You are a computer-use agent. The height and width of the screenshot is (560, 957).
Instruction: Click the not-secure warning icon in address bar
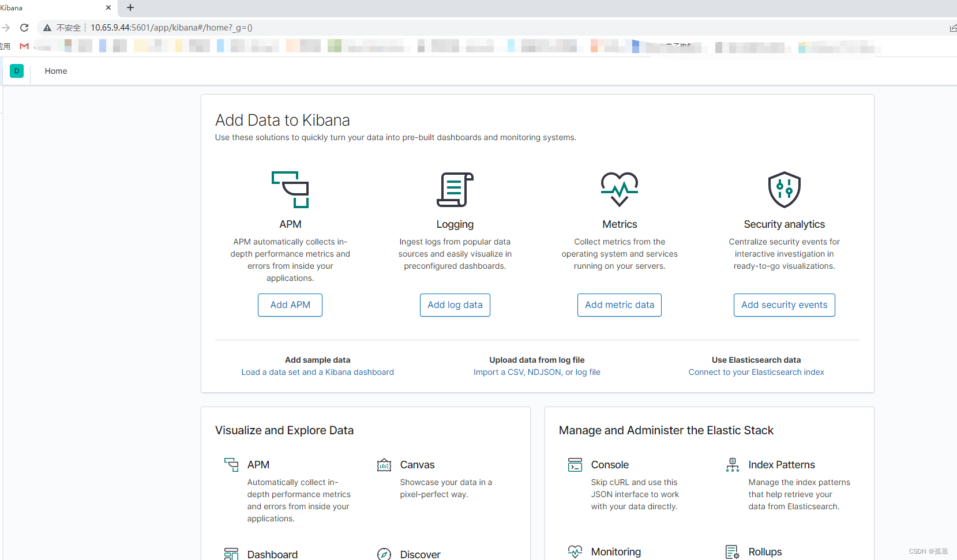(x=47, y=28)
